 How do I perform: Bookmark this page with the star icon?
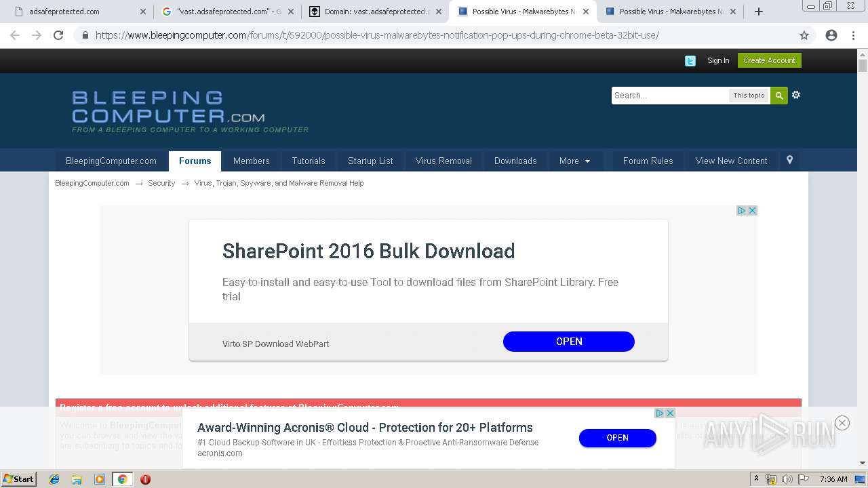[804, 35]
